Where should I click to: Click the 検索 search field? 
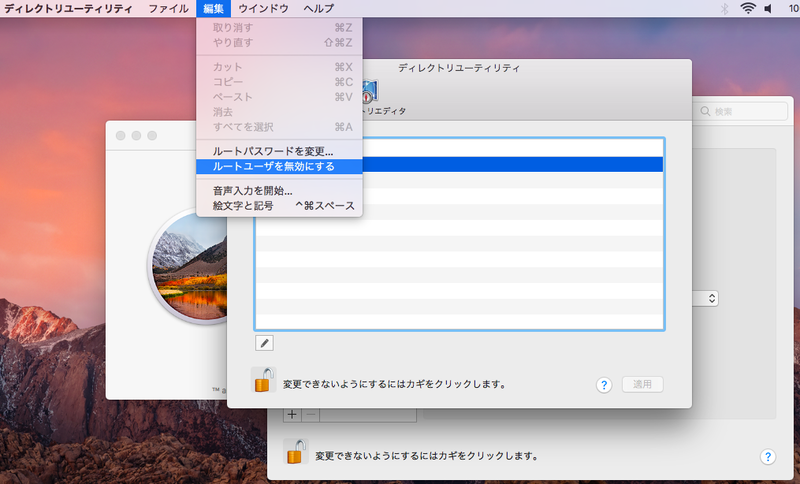(x=743, y=111)
